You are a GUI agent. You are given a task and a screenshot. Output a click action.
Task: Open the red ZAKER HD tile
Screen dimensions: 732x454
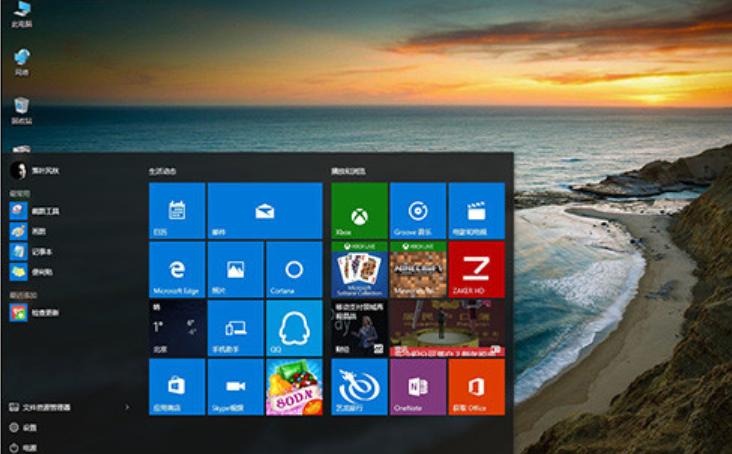(476, 270)
